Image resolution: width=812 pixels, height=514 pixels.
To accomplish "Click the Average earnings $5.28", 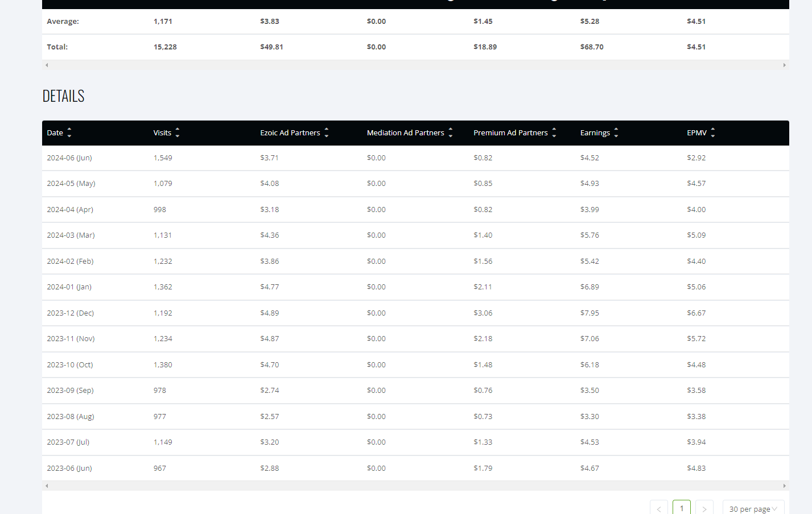I will click(590, 22).
